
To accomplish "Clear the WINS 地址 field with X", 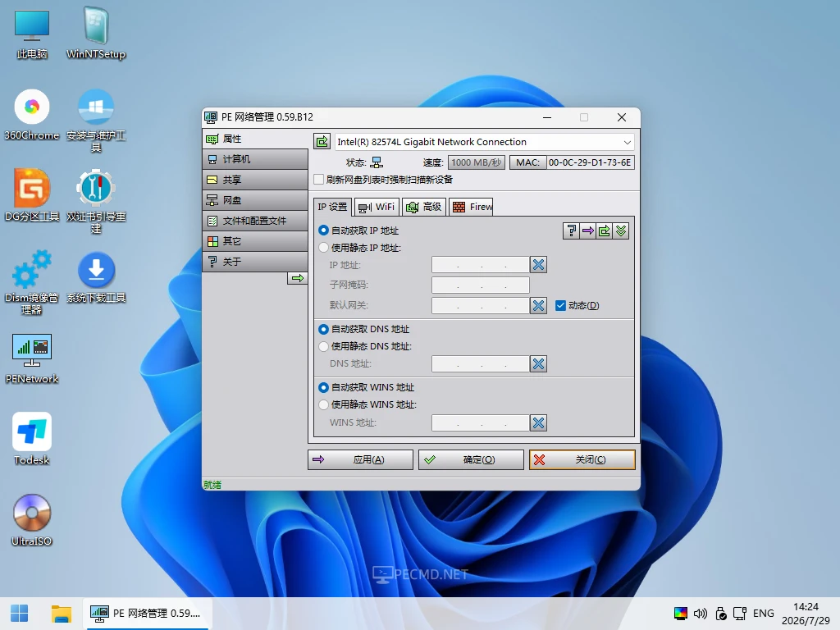I will tap(538, 422).
